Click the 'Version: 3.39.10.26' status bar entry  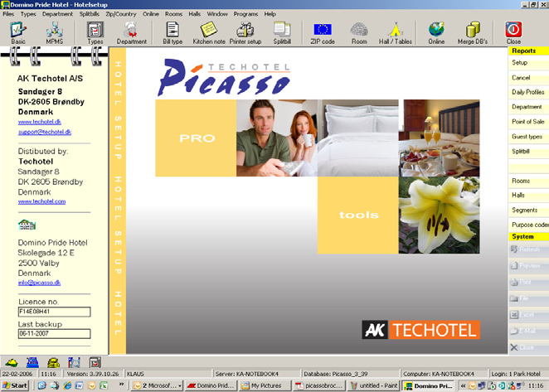click(x=93, y=374)
